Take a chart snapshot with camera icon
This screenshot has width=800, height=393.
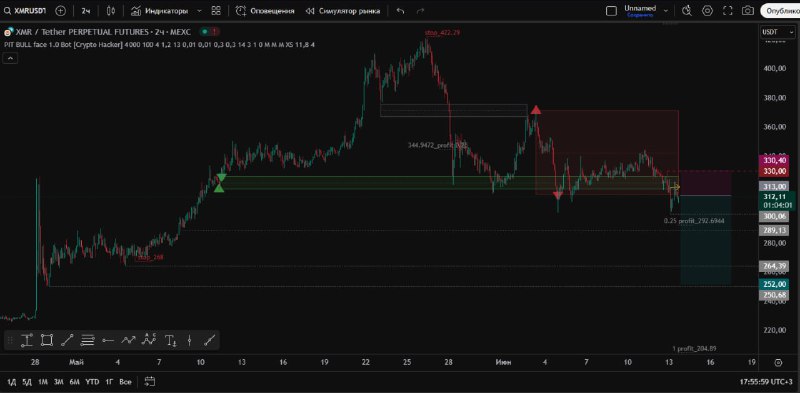pyautogui.click(x=747, y=10)
